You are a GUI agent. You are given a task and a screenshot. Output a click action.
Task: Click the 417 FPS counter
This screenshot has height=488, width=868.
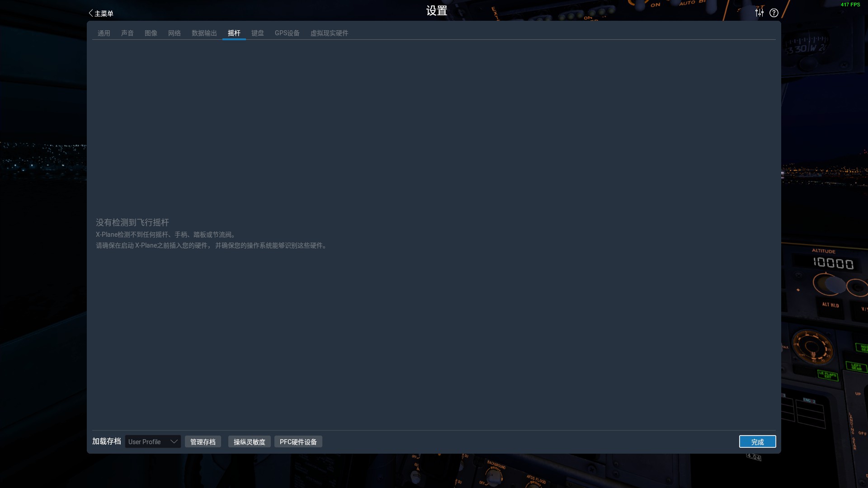pyautogui.click(x=850, y=5)
